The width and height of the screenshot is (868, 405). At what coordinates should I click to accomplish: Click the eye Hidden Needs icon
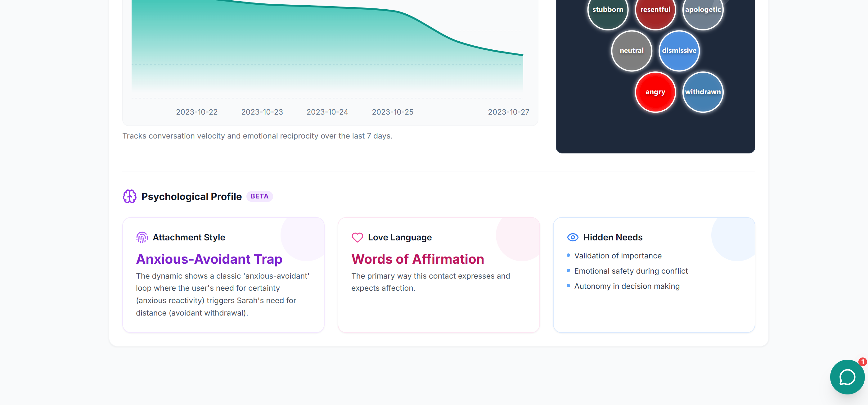pos(573,237)
